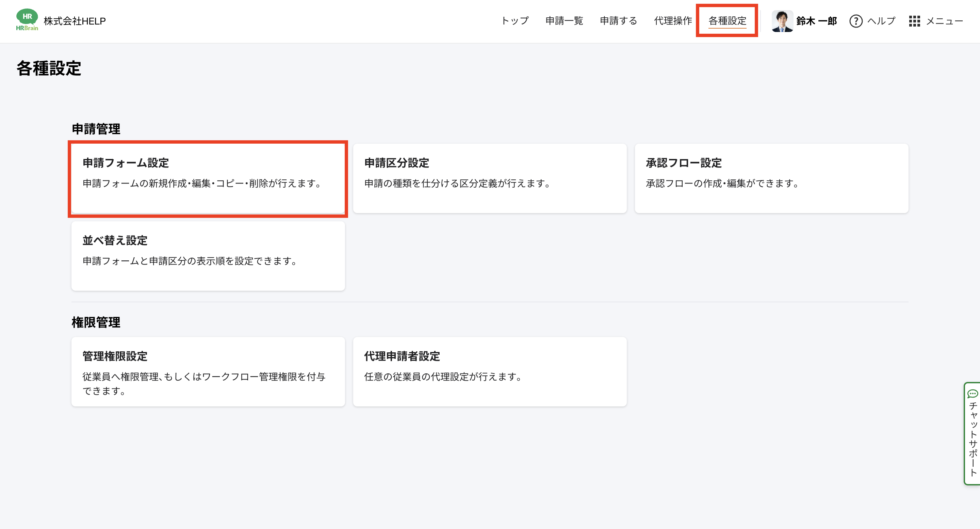Open the 承認フロー設定 card

771,178
